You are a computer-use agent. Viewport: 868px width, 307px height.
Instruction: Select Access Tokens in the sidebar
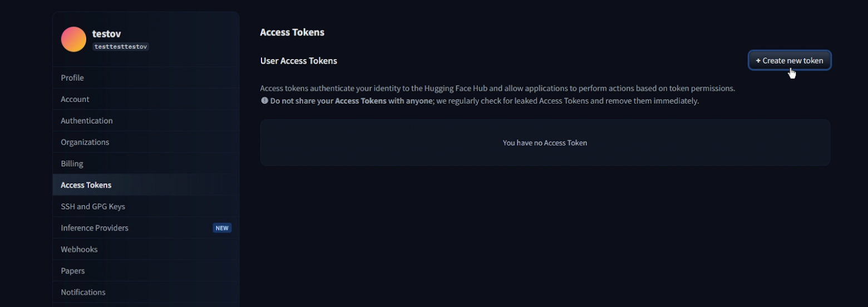(x=86, y=185)
